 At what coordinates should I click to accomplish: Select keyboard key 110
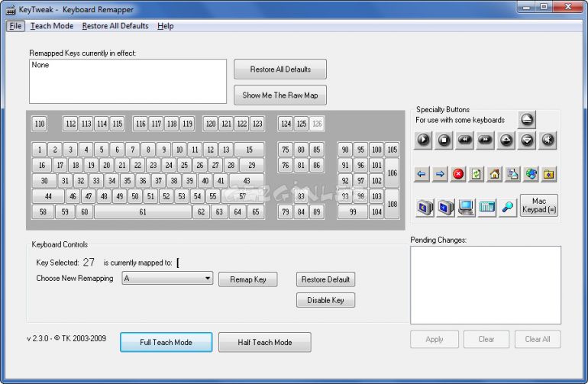tap(40, 124)
